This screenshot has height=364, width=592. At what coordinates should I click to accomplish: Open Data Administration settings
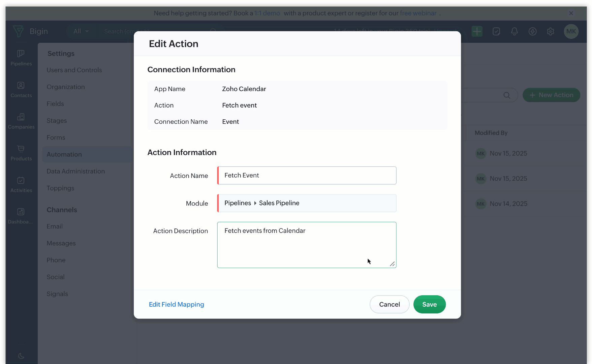pyautogui.click(x=76, y=171)
